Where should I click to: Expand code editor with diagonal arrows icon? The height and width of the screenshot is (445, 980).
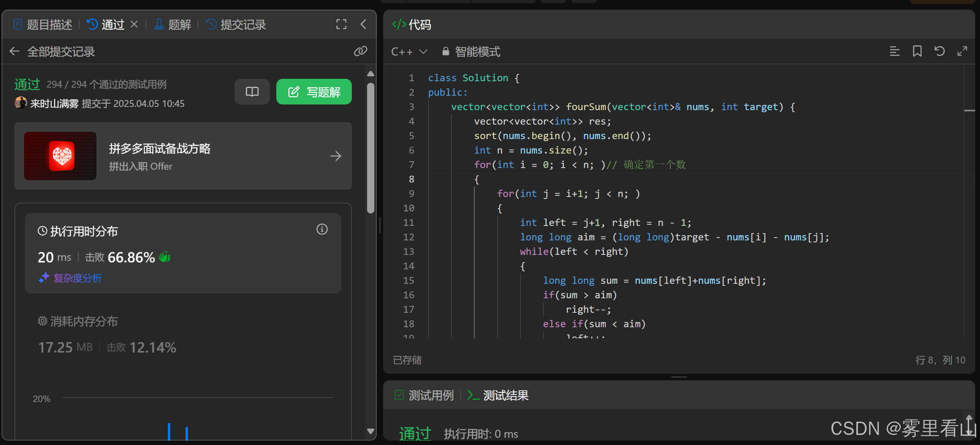pos(962,51)
